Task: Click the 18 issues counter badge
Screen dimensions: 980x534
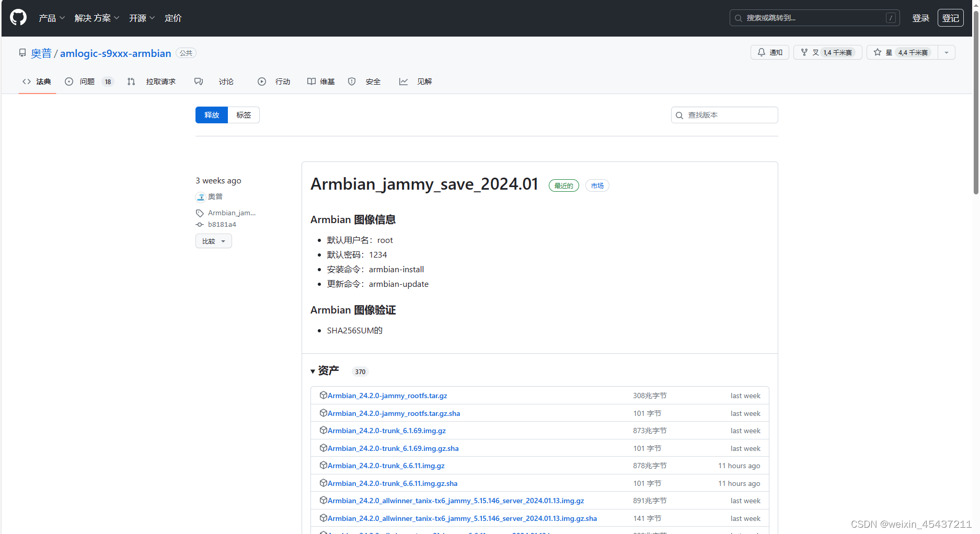Action: click(108, 82)
